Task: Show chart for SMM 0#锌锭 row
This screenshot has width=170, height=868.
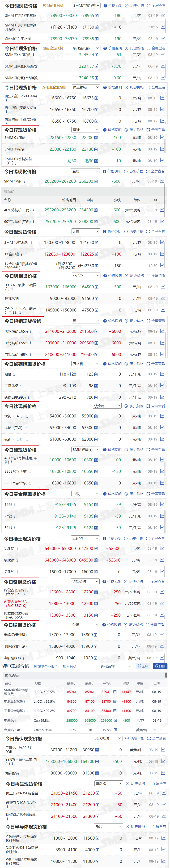Action: click(162, 137)
